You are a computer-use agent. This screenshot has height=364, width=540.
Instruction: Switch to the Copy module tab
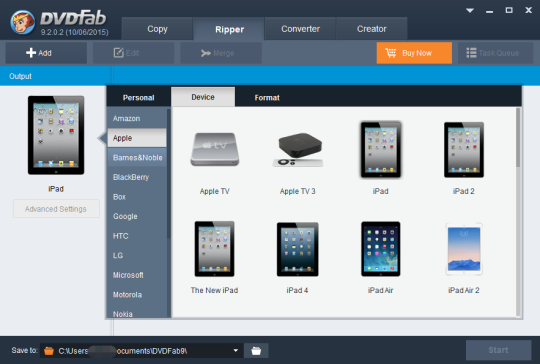157,29
